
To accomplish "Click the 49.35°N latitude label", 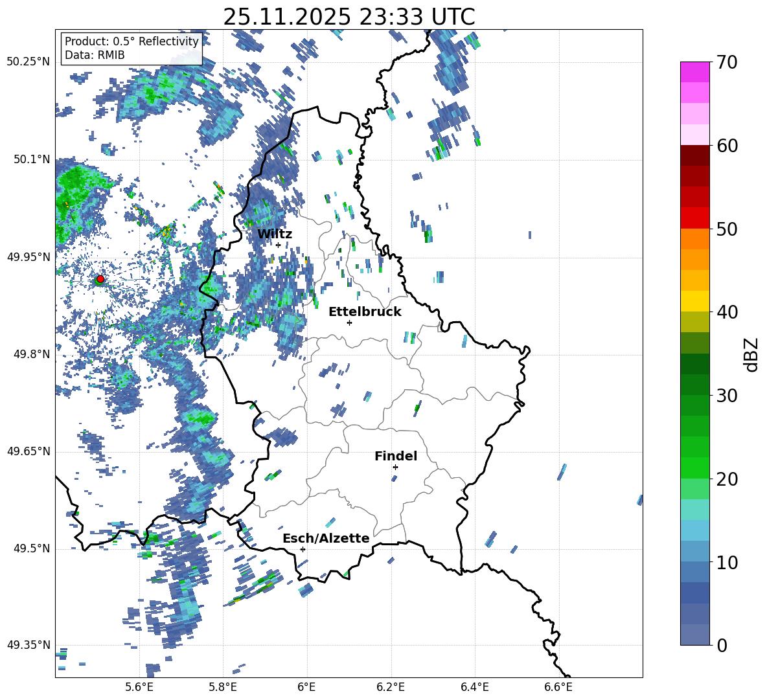I will coord(29,645).
